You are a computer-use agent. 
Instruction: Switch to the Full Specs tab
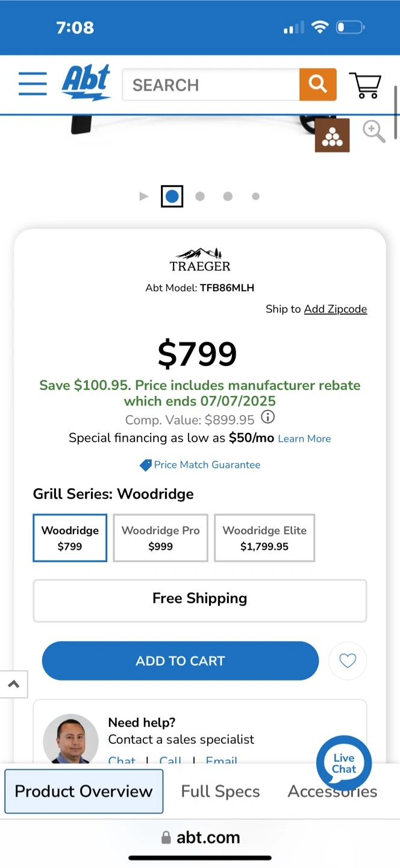[220, 791]
